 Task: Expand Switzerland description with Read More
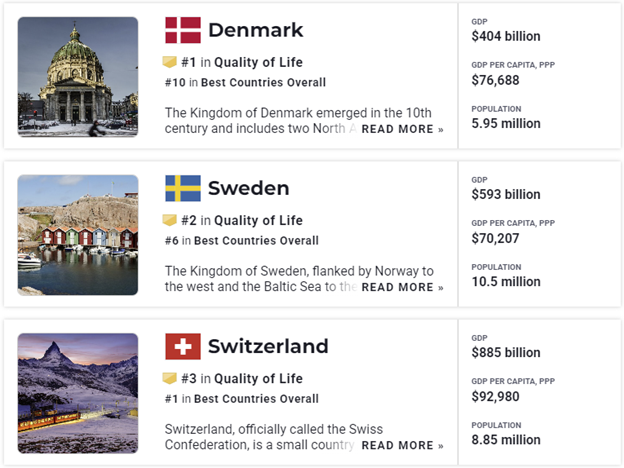(x=402, y=445)
